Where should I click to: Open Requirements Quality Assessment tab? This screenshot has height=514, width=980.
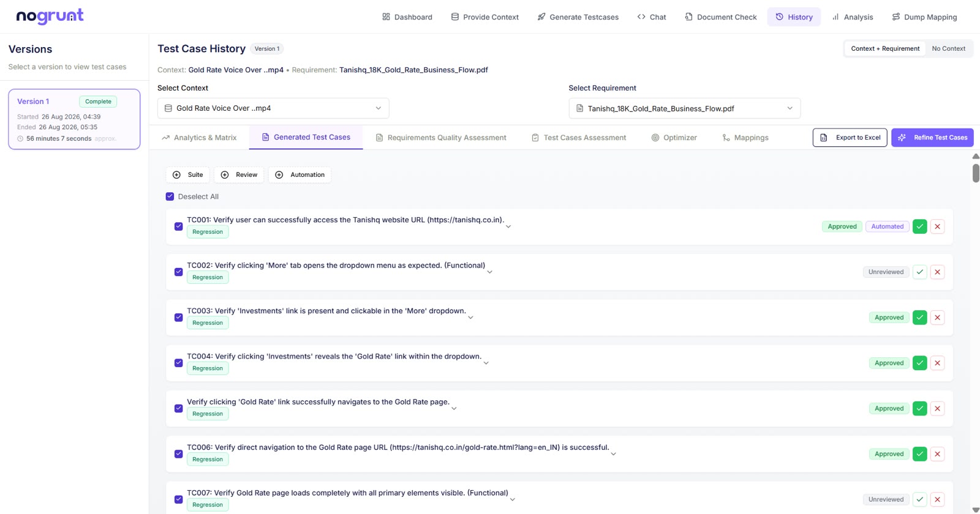click(x=441, y=138)
